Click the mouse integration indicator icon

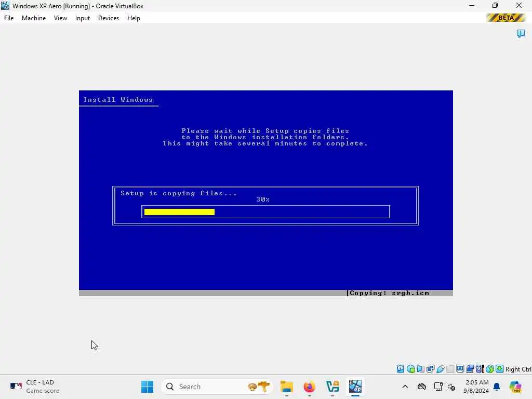[489, 369]
